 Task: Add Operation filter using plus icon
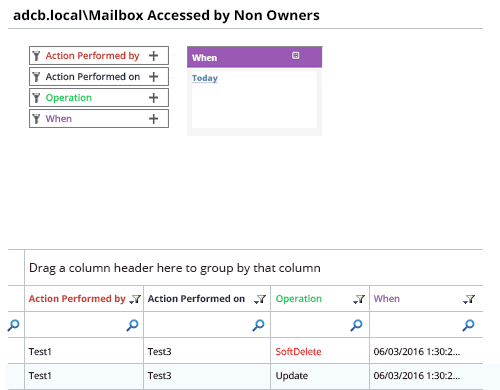pos(153,98)
